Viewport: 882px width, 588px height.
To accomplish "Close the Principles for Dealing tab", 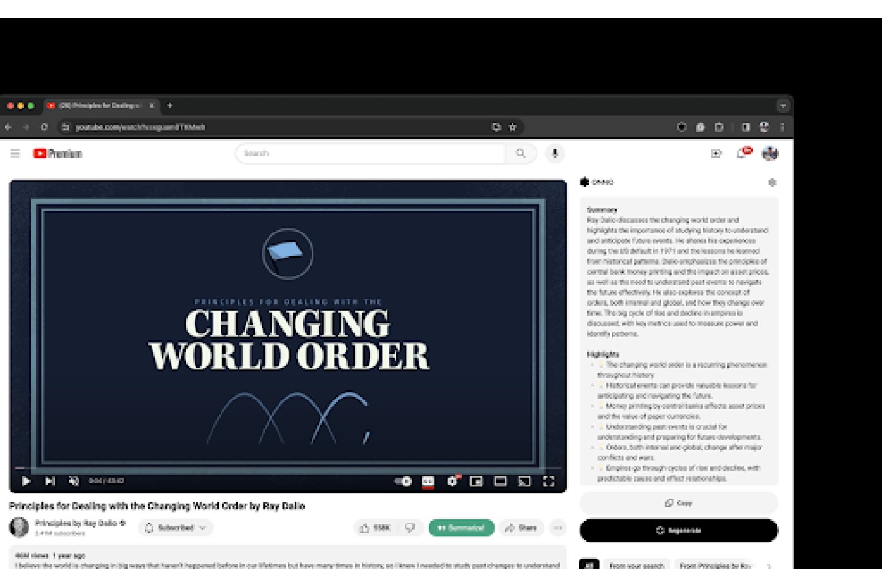I will tap(152, 106).
